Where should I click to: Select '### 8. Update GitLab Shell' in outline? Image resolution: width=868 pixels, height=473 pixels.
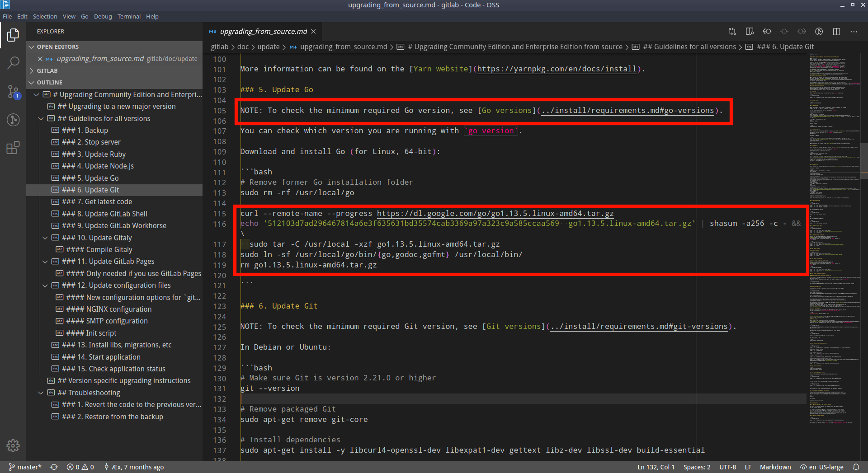[114, 214]
